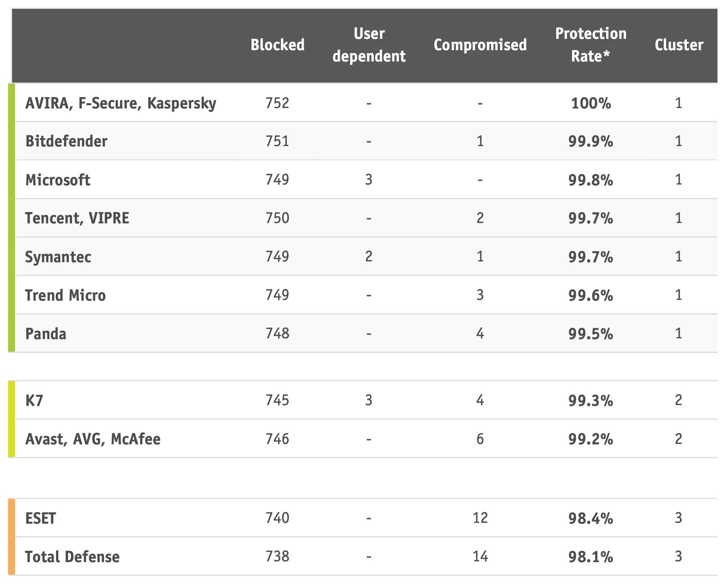The height and width of the screenshot is (586, 728).
Task: Click the 100% protection rate cell
Action: pos(591,103)
